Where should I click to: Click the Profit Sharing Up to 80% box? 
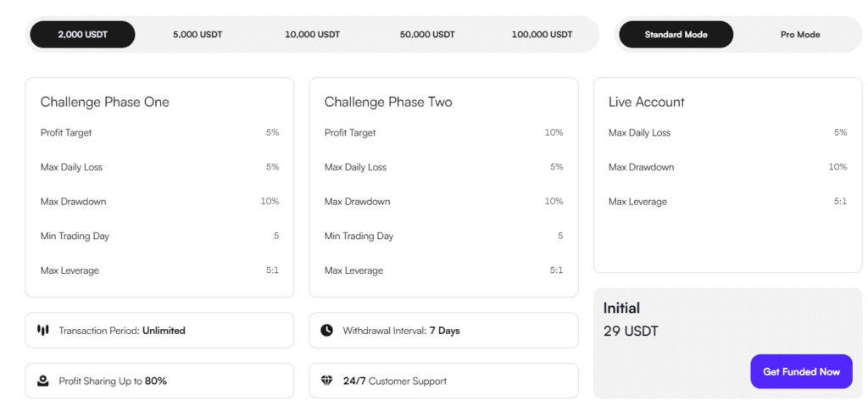(x=159, y=381)
